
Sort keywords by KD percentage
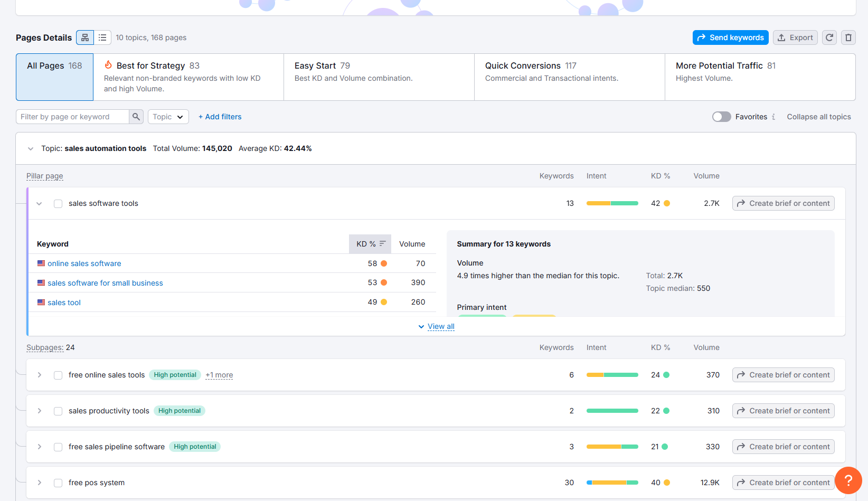point(370,243)
